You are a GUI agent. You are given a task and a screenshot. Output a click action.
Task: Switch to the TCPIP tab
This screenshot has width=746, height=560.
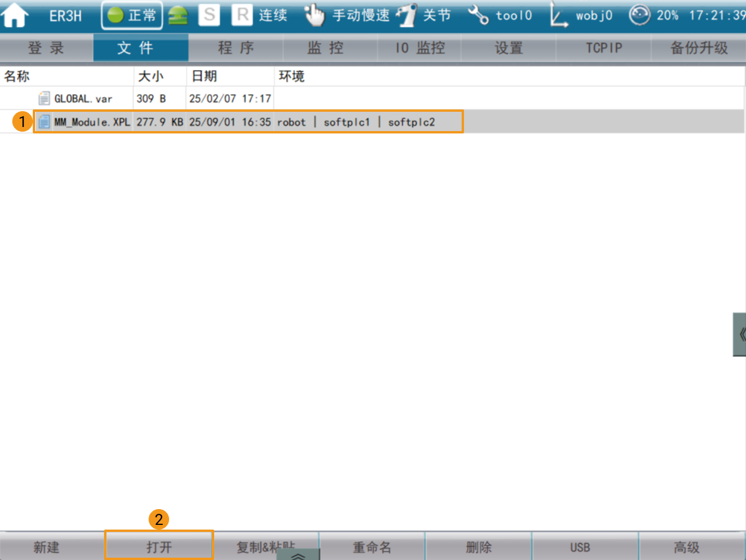point(604,48)
